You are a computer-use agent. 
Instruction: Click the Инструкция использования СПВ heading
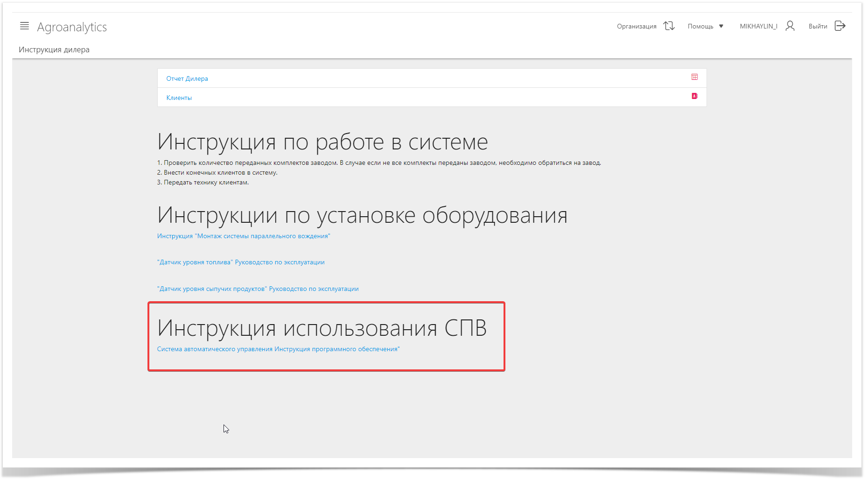322,328
